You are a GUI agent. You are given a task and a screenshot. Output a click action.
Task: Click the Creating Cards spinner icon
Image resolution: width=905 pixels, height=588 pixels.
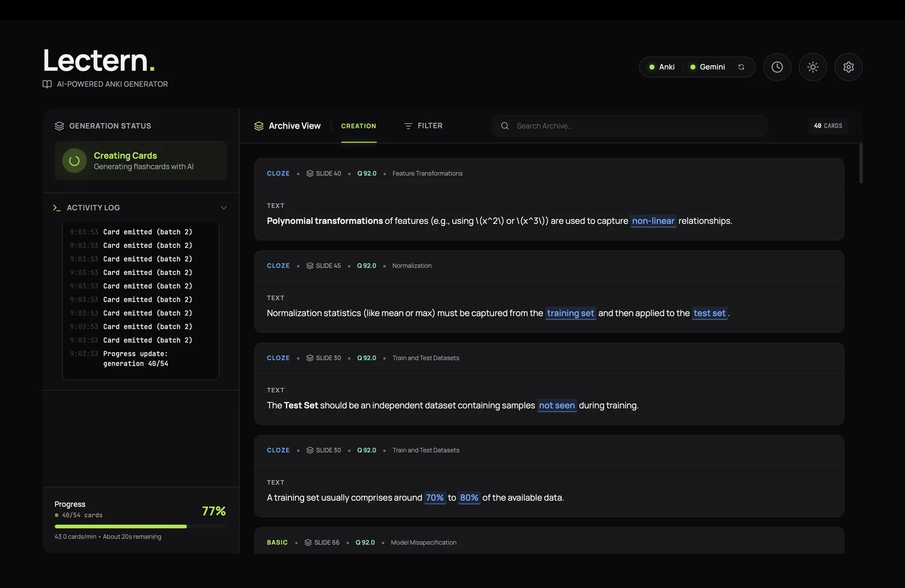pyautogui.click(x=74, y=161)
